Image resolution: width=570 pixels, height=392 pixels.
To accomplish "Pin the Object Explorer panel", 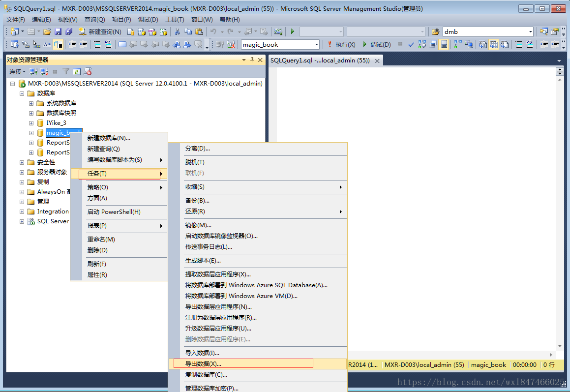I will pos(252,60).
